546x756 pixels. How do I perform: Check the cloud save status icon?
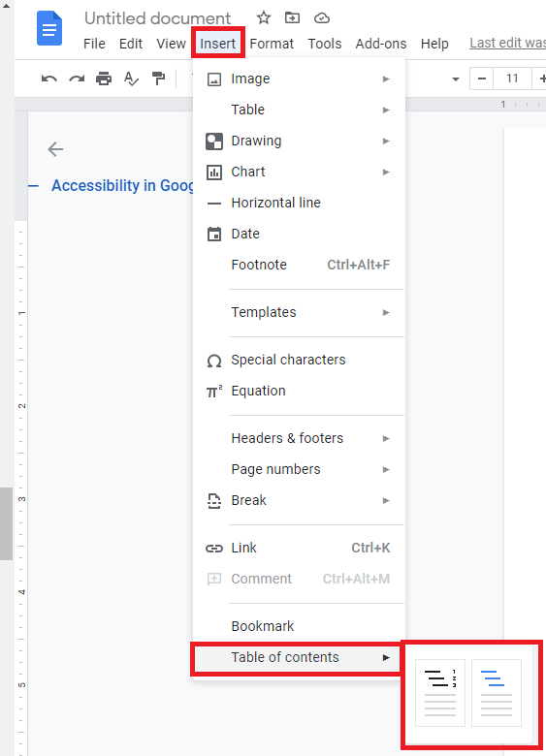(x=322, y=18)
